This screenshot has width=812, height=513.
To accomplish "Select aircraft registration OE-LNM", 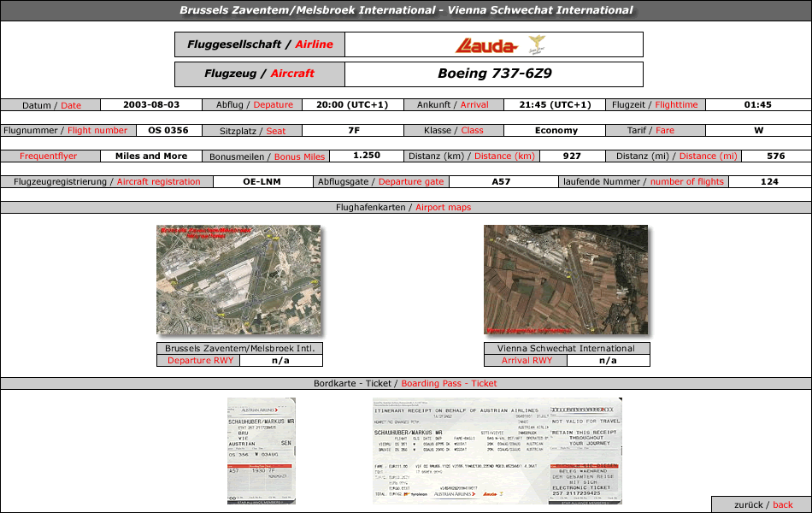I will tap(262, 182).
